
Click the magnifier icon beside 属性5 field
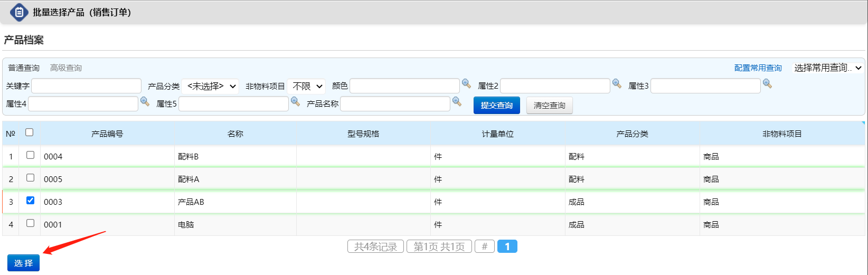tap(295, 101)
